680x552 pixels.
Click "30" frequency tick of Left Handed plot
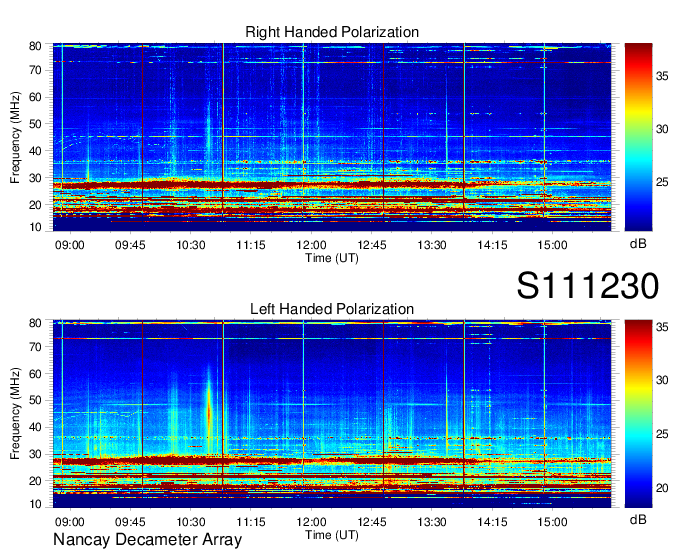[35, 454]
